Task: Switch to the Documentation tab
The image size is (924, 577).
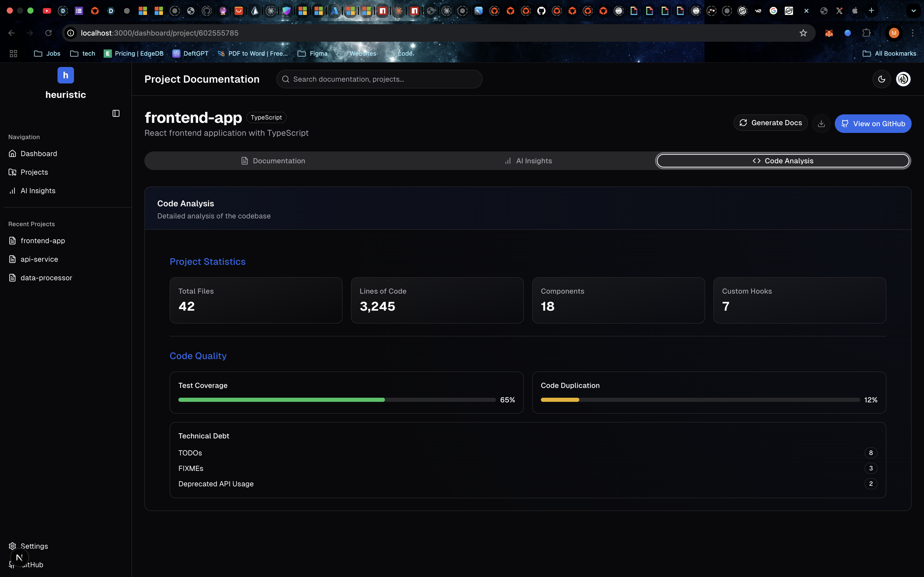Action: 273,161
